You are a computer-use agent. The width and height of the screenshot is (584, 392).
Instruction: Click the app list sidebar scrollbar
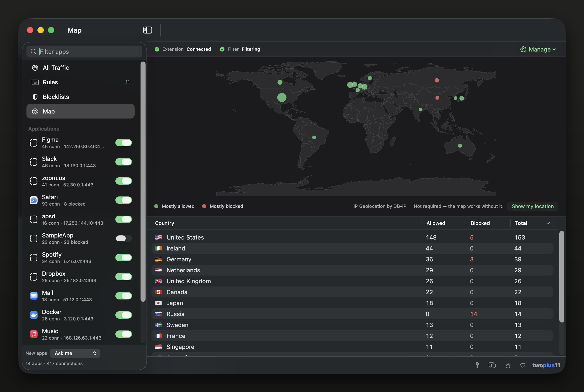[x=143, y=181]
